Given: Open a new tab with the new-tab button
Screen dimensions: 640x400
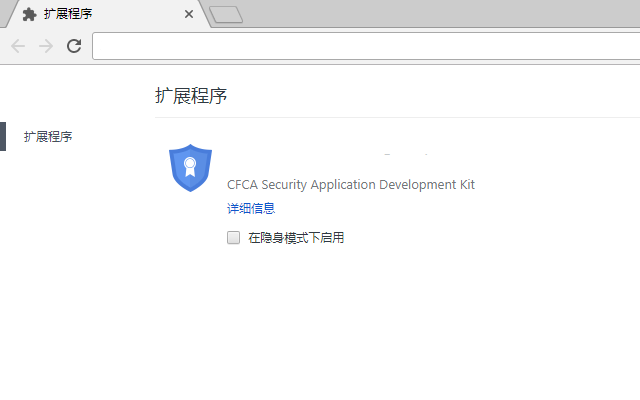Looking at the screenshot, I should click(226, 14).
